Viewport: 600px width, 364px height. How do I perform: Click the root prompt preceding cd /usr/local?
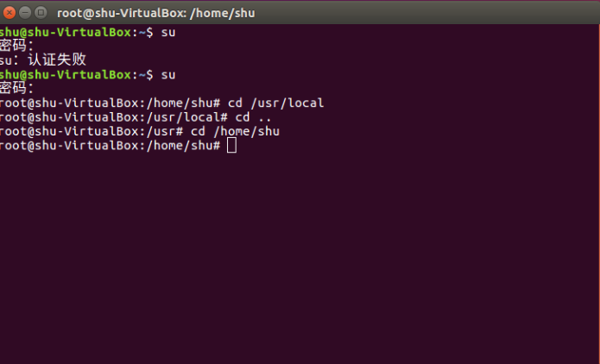tap(111, 103)
